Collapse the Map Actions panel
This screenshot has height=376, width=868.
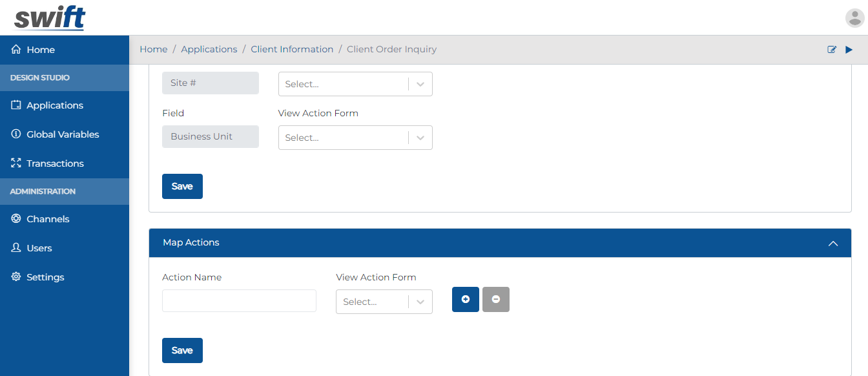[x=832, y=243]
